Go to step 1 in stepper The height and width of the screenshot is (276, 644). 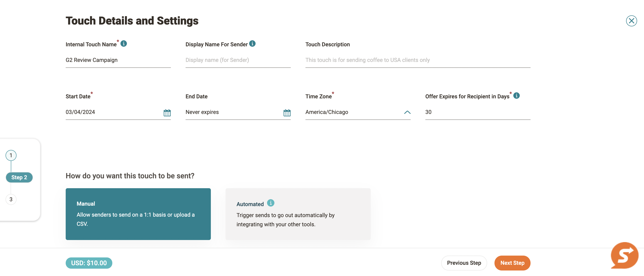click(11, 155)
